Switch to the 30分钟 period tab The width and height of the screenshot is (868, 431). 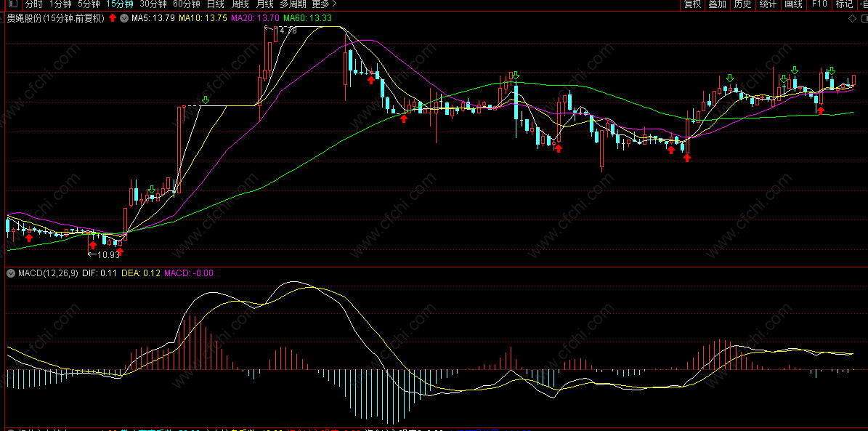(153, 4)
